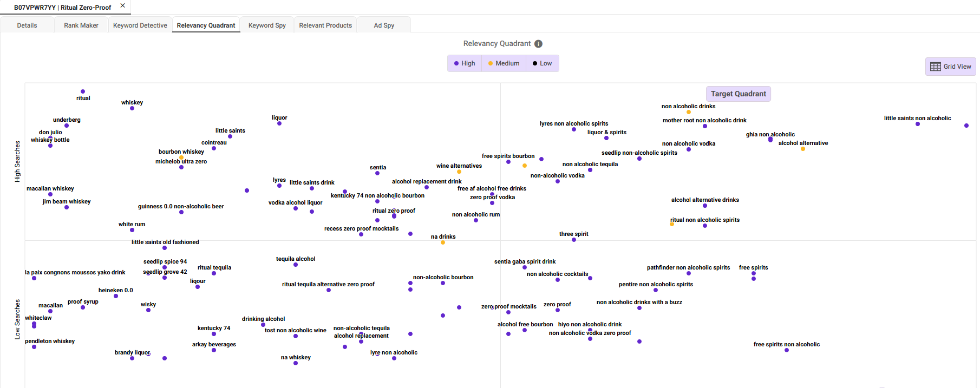Image resolution: width=980 pixels, height=388 pixels.
Task: Click the 'guinness 0.0 non-alcoholic beer' label
Action: pos(181,206)
